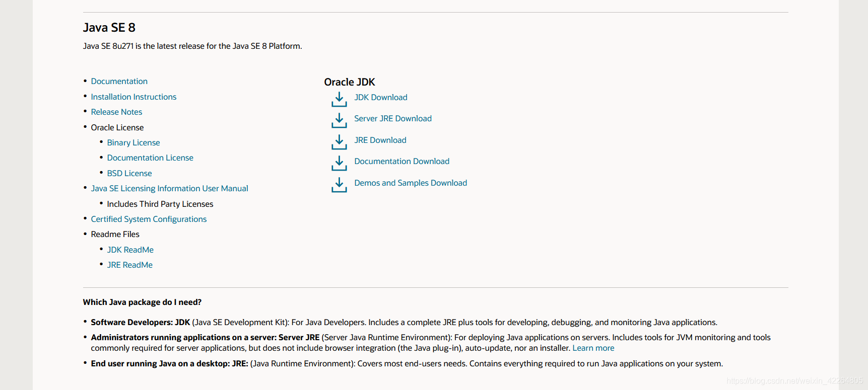The height and width of the screenshot is (390, 868).
Task: Click the download icon beside JRE Download
Action: pos(339,142)
